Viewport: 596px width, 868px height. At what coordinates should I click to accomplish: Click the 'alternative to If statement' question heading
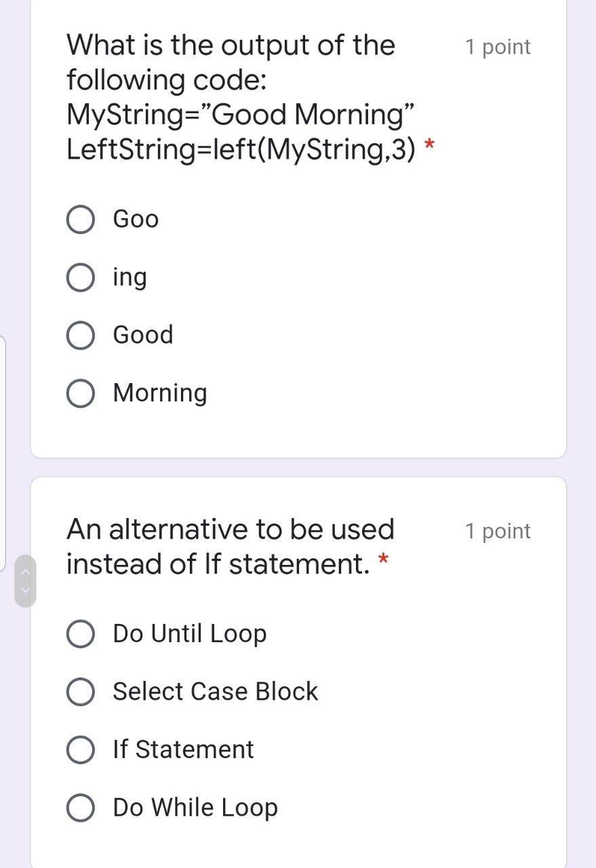pyautogui.click(x=230, y=546)
